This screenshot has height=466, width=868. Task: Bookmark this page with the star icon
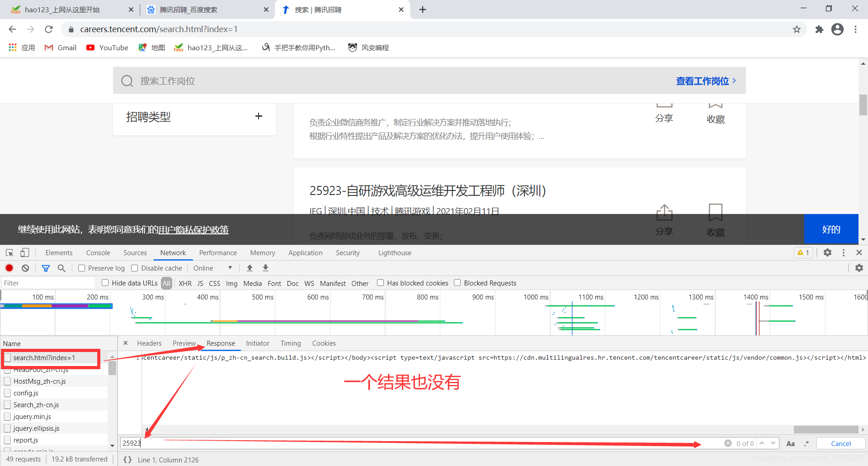click(x=797, y=29)
